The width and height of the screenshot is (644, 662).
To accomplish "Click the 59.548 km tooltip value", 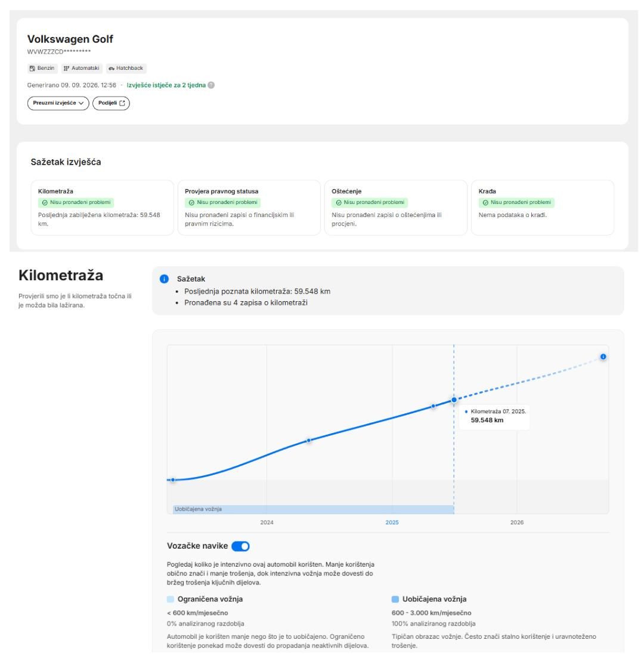I will (487, 420).
